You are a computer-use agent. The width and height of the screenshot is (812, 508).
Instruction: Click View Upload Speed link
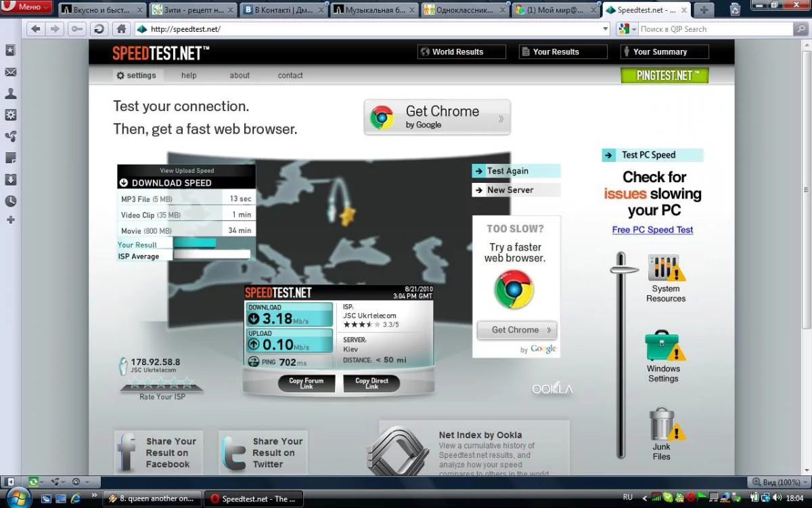coord(187,171)
